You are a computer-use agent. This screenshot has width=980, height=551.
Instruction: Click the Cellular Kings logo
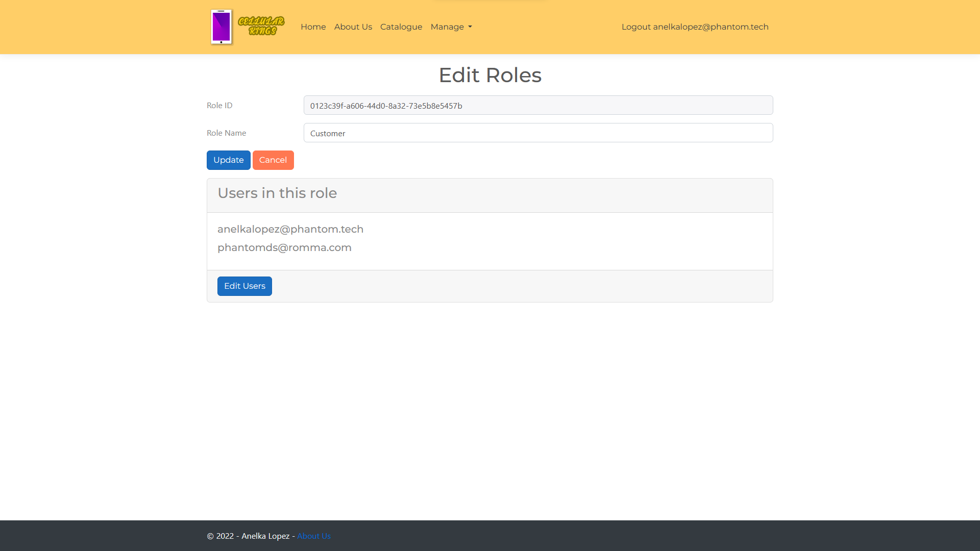tap(248, 27)
